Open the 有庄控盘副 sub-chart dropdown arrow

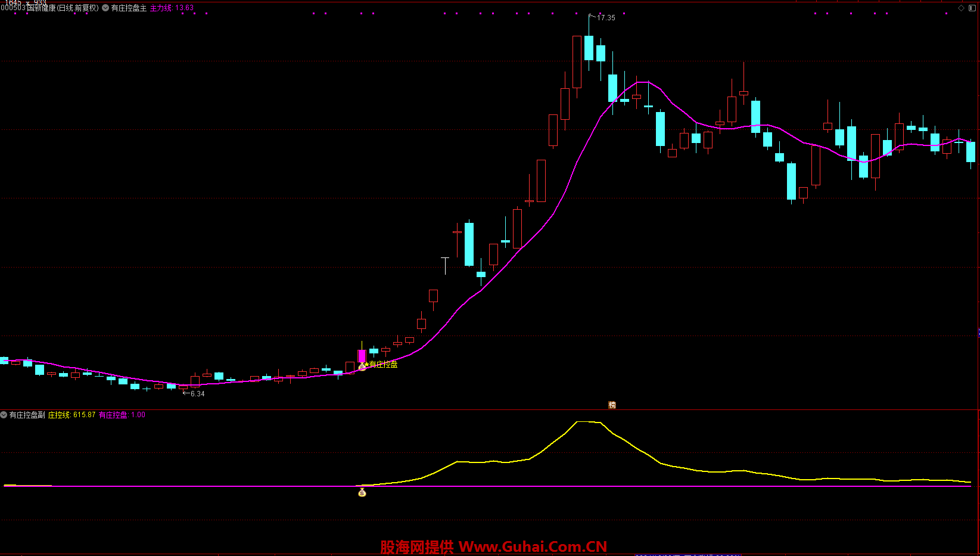pyautogui.click(x=4, y=415)
